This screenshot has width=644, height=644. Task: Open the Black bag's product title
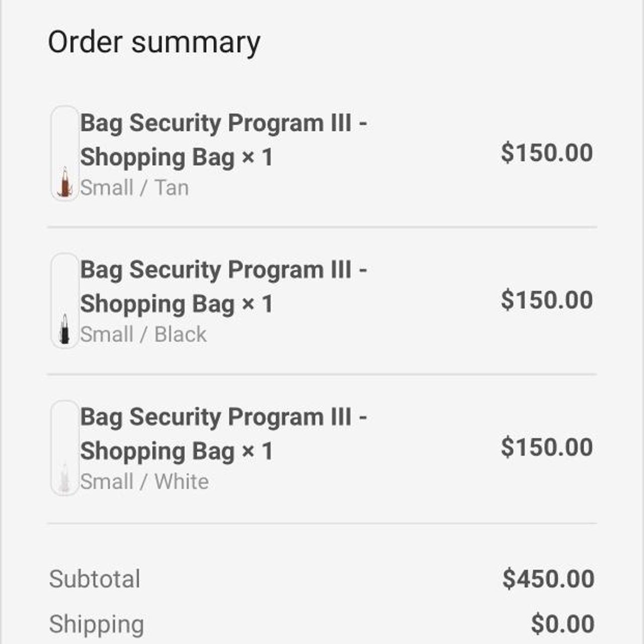[223, 271]
